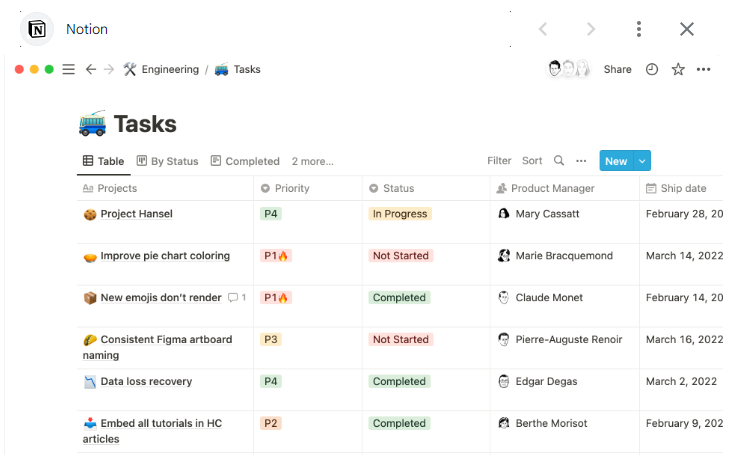739x455 pixels.
Task: Click the Share button
Action: pos(617,69)
